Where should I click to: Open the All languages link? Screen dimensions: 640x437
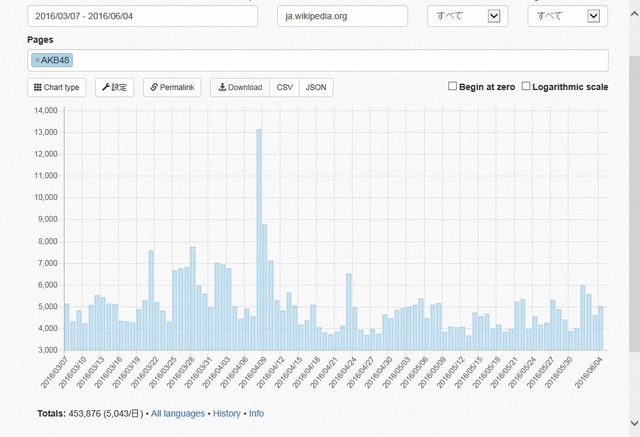pyautogui.click(x=178, y=413)
